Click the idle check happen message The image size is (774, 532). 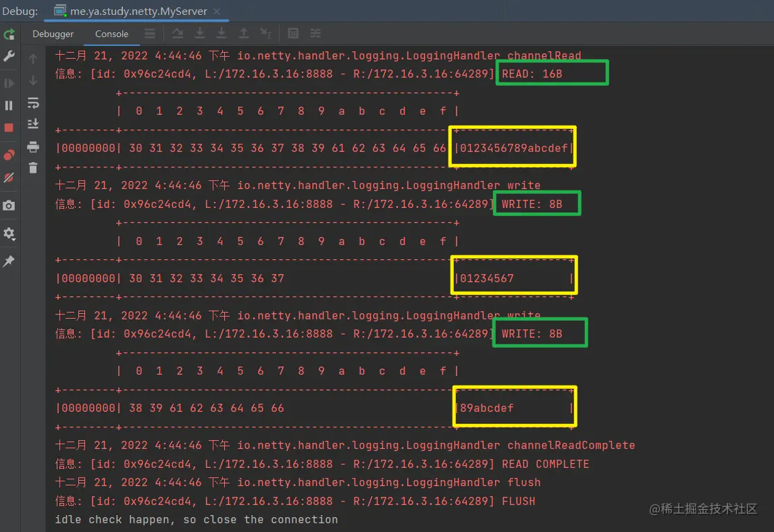197,520
